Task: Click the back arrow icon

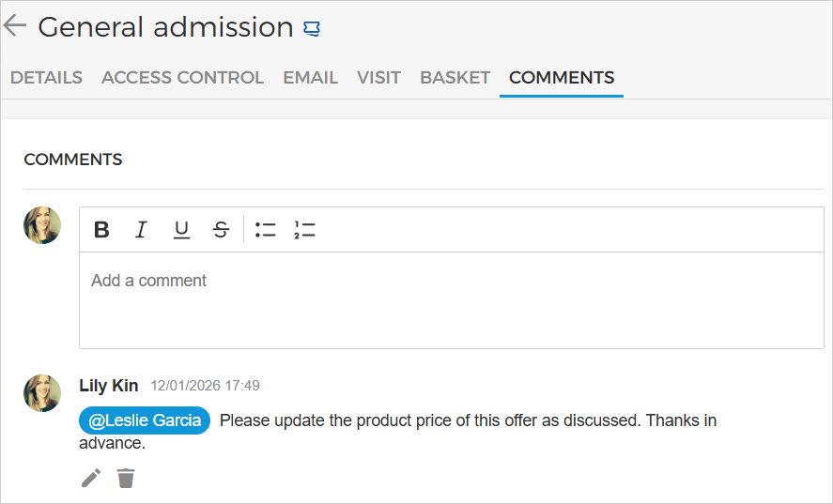Action: click(15, 26)
